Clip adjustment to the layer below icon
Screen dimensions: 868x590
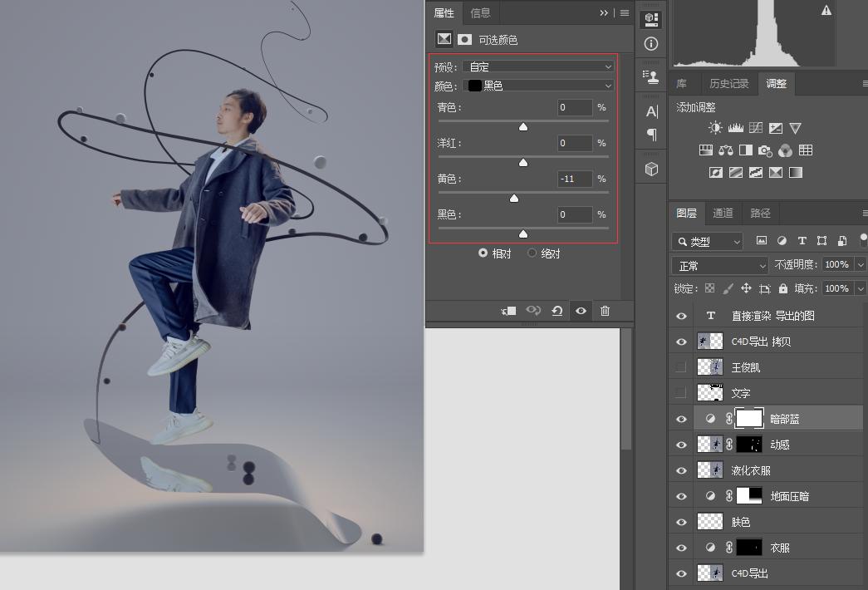[508, 311]
